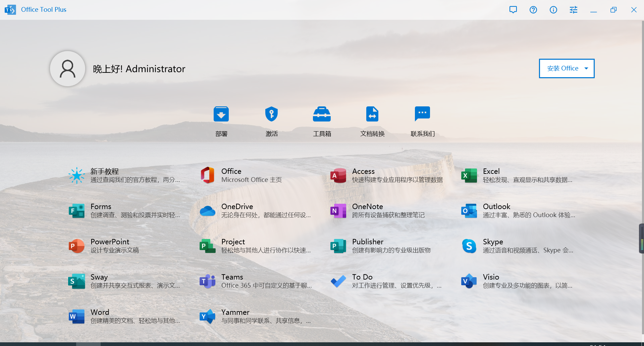This screenshot has height=346, width=644.
Task: Click the Excel title text
Action: click(x=491, y=171)
